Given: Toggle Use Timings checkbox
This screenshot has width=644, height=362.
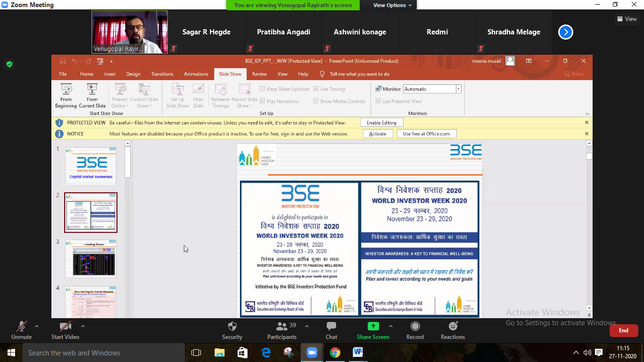Looking at the screenshot, I should click(316, 89).
